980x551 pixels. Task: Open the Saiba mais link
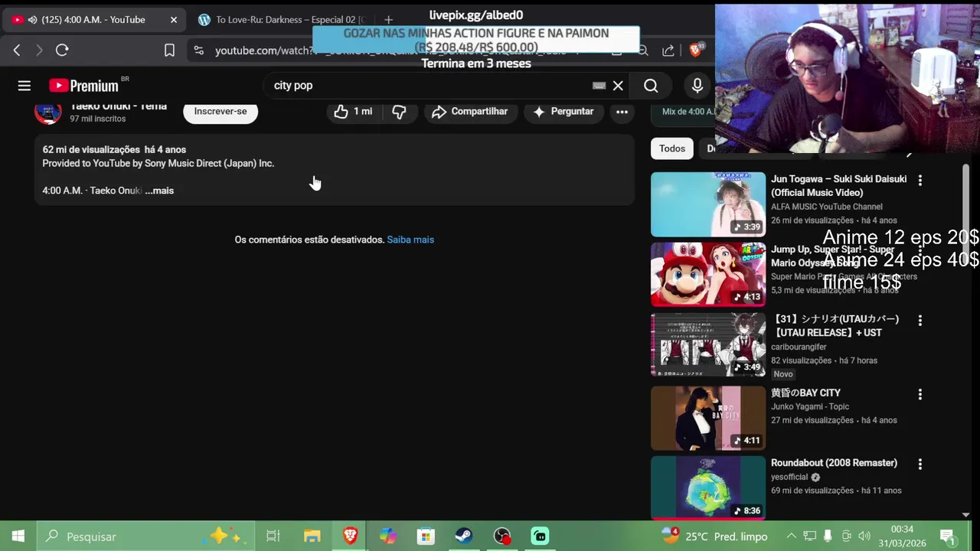coord(410,240)
